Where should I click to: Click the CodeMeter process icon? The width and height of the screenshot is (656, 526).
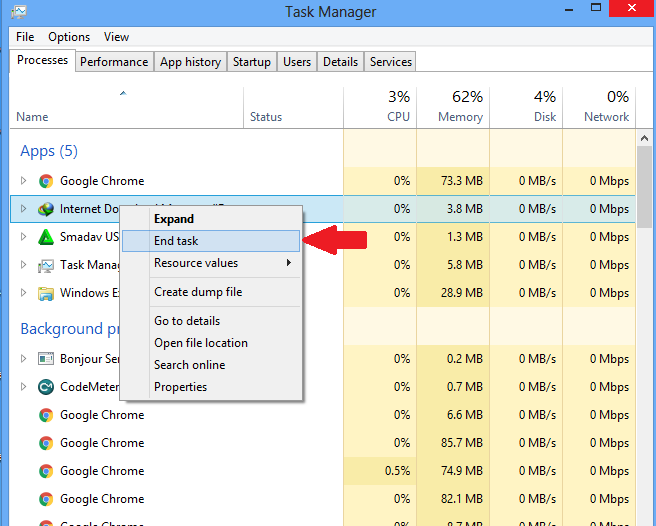[x=45, y=387]
